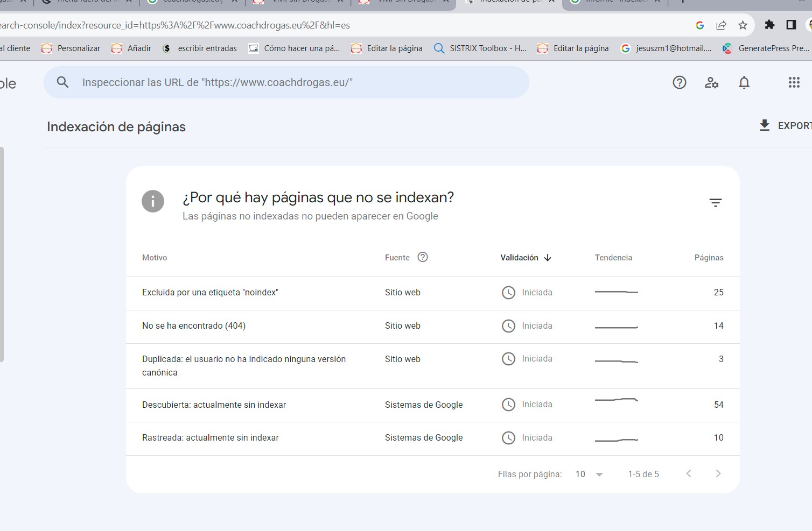Click the download icon beside EXPORT
The height and width of the screenshot is (531, 812).
[764, 125]
